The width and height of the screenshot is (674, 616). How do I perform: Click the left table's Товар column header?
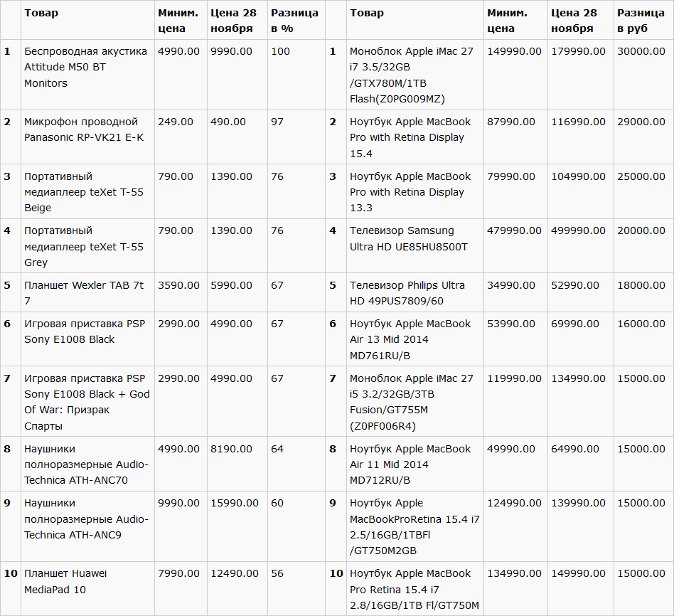(x=41, y=13)
